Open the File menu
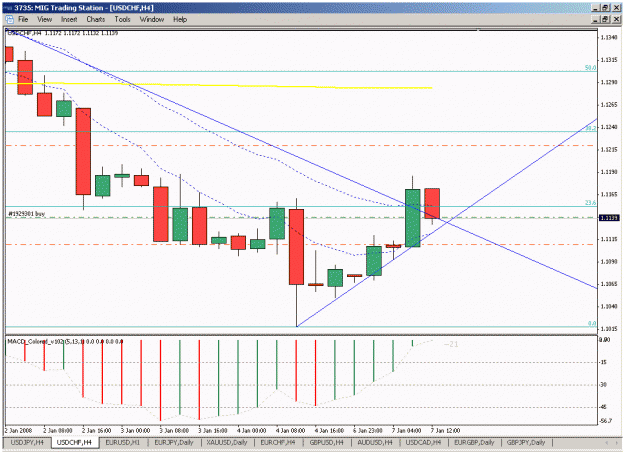 point(23,19)
